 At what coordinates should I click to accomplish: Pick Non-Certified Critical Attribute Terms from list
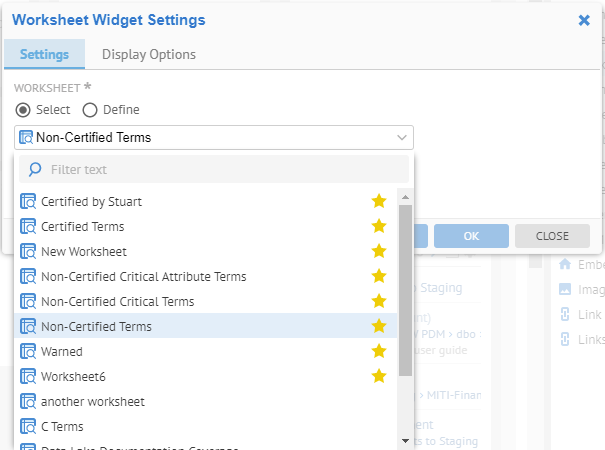(143, 276)
